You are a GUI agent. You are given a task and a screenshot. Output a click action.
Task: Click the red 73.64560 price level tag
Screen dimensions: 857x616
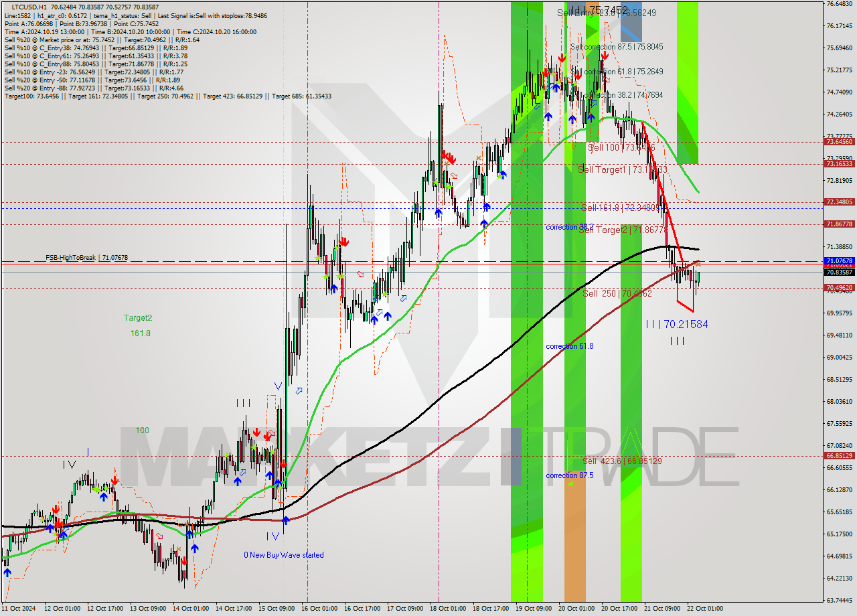click(839, 141)
